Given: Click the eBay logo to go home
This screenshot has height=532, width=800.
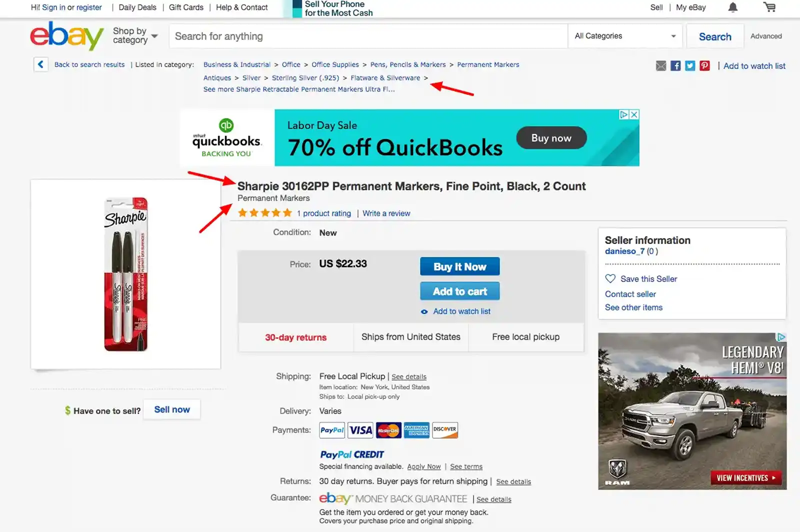Looking at the screenshot, I should click(66, 35).
